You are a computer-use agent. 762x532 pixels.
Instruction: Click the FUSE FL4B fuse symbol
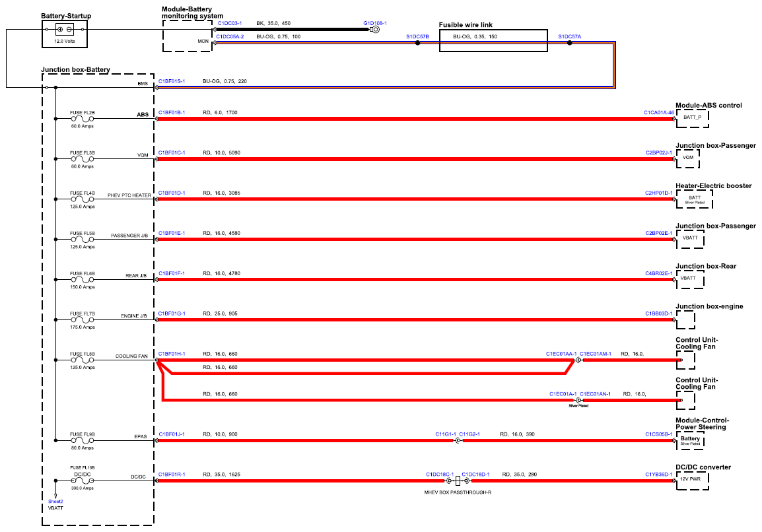coord(82,199)
